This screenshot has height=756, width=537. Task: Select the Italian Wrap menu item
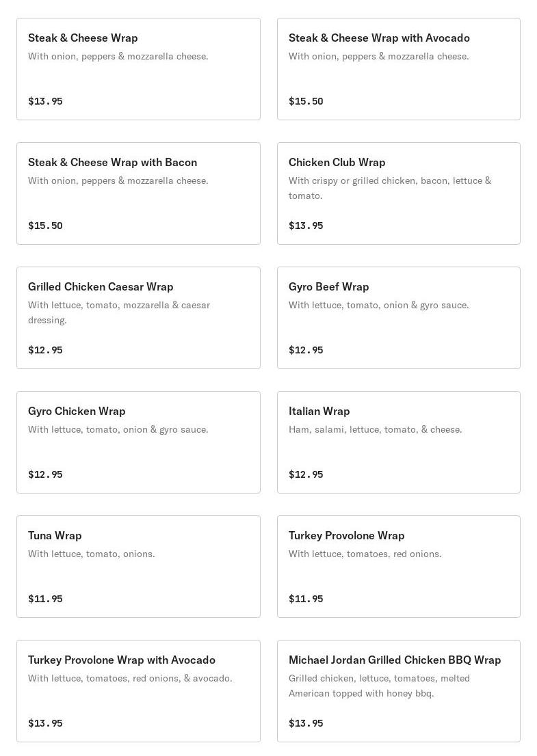[399, 442]
